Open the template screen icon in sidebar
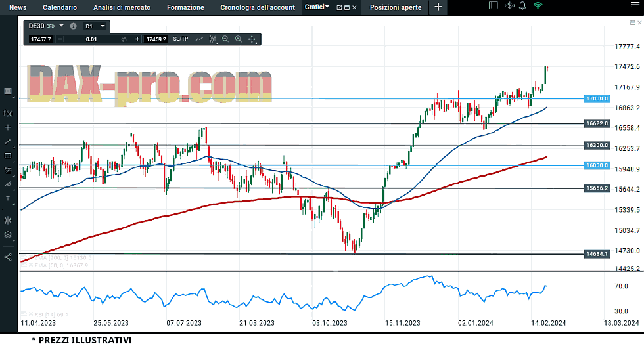 8,91
